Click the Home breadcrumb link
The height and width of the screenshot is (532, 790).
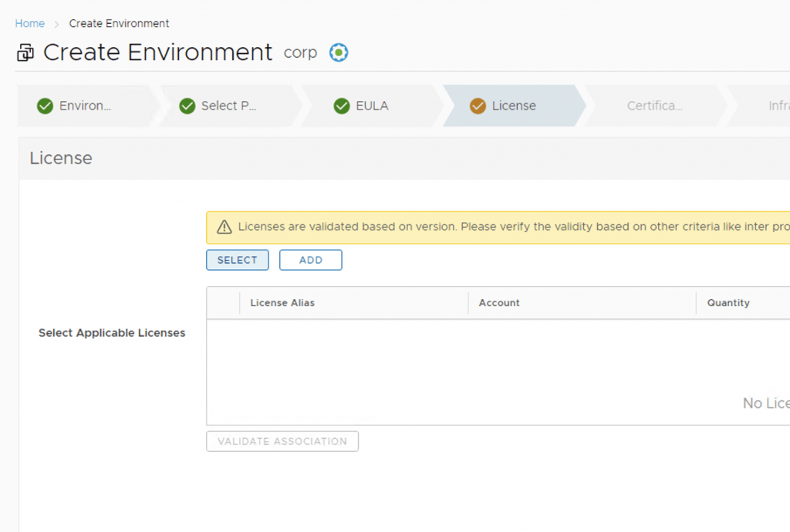coord(30,23)
